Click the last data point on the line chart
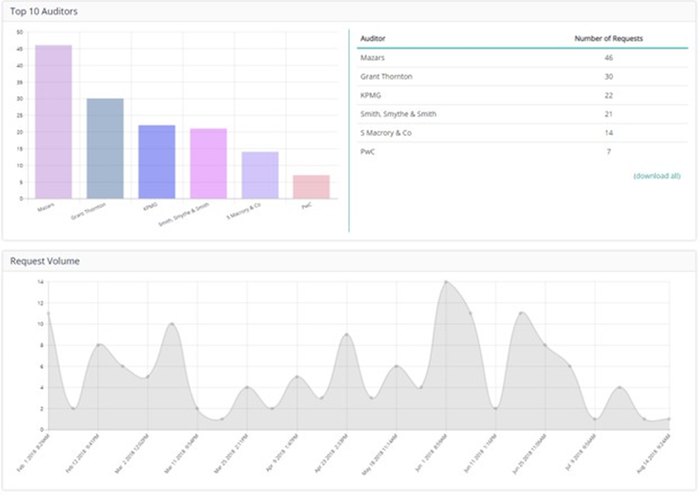 tap(669, 419)
